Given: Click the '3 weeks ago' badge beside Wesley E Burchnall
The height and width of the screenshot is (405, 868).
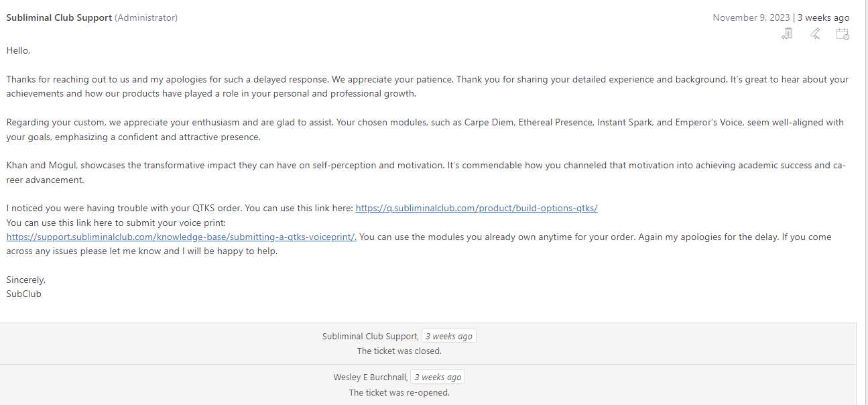Looking at the screenshot, I should pyautogui.click(x=437, y=378).
